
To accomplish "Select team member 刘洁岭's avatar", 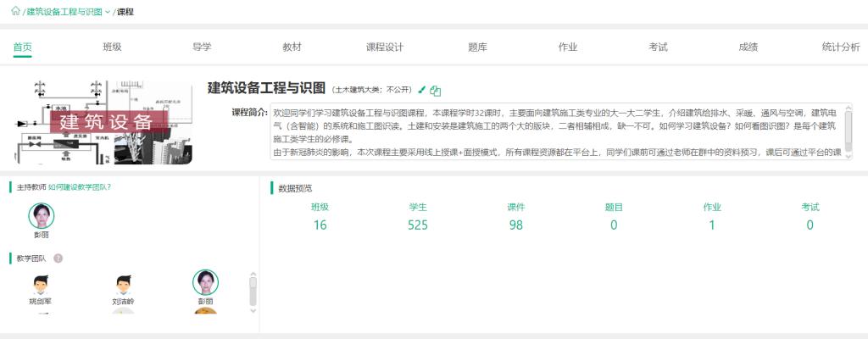I will point(123,286).
